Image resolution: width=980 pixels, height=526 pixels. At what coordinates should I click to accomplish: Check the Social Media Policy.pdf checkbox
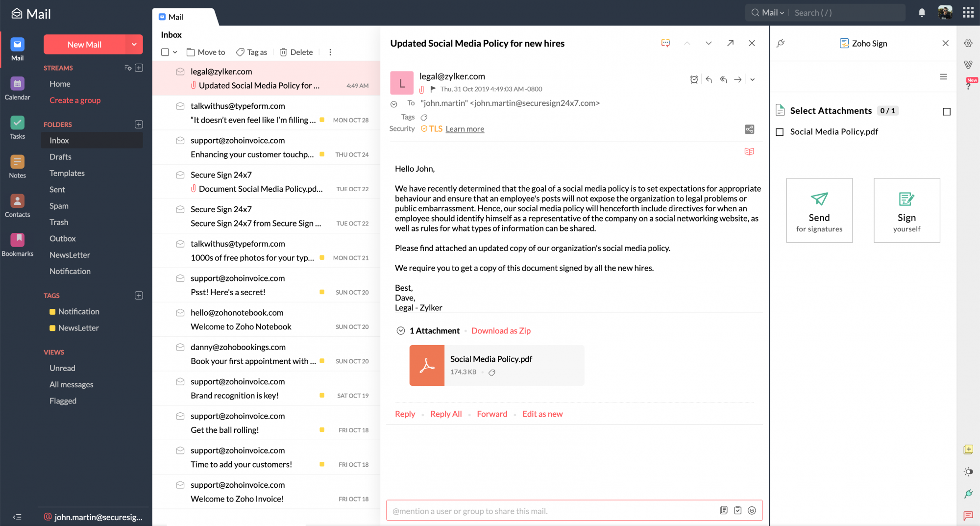coord(780,132)
